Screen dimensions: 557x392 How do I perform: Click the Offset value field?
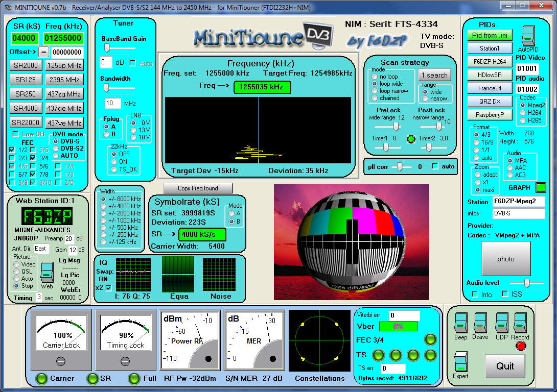[x=67, y=52]
